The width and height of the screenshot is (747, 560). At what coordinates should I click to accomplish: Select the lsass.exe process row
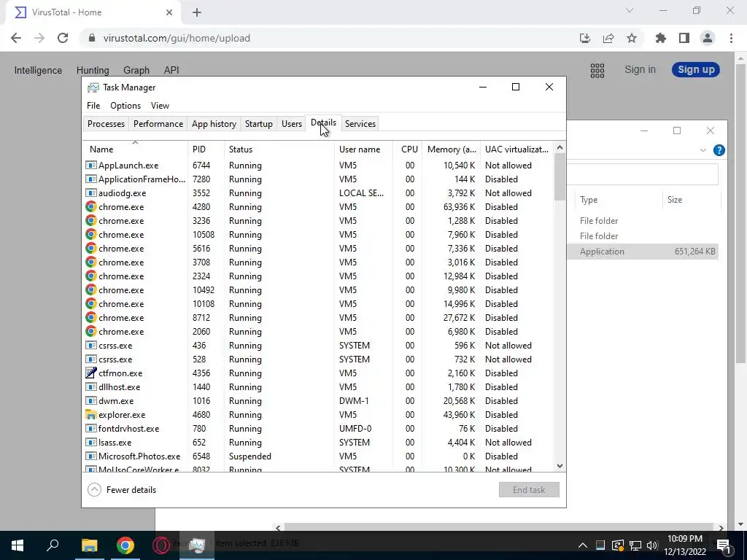tap(319, 443)
